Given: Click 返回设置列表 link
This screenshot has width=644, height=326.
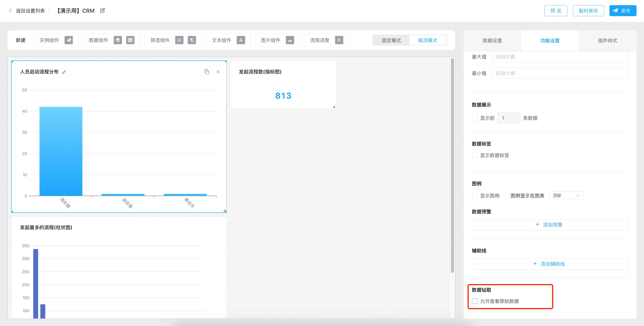Looking at the screenshot, I should click(x=30, y=11).
